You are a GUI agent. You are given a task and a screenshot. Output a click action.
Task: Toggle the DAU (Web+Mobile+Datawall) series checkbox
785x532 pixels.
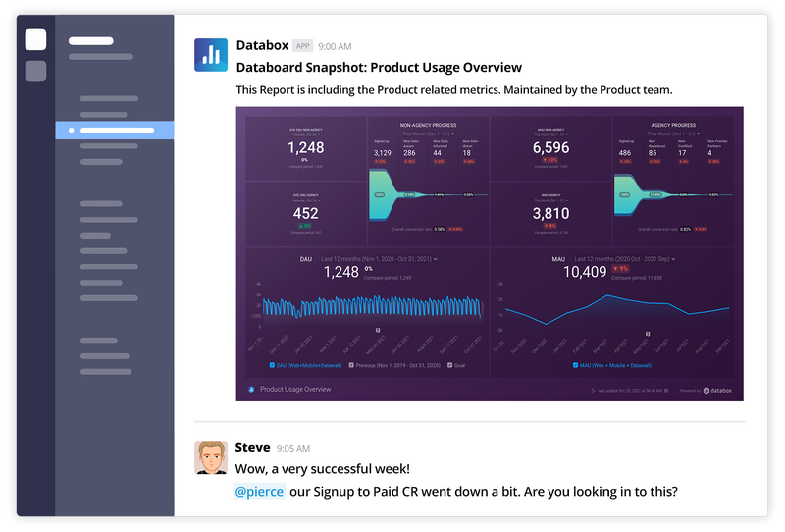pos(272,365)
